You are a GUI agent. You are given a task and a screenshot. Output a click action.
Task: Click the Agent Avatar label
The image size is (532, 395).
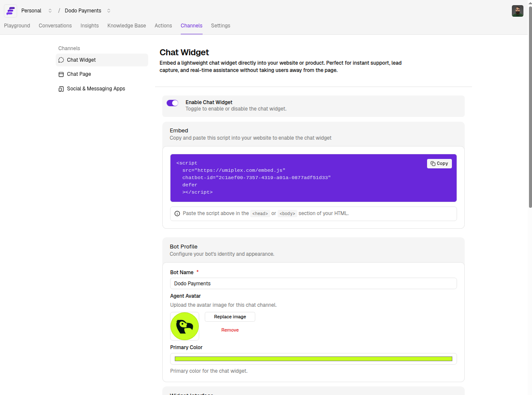(185, 296)
